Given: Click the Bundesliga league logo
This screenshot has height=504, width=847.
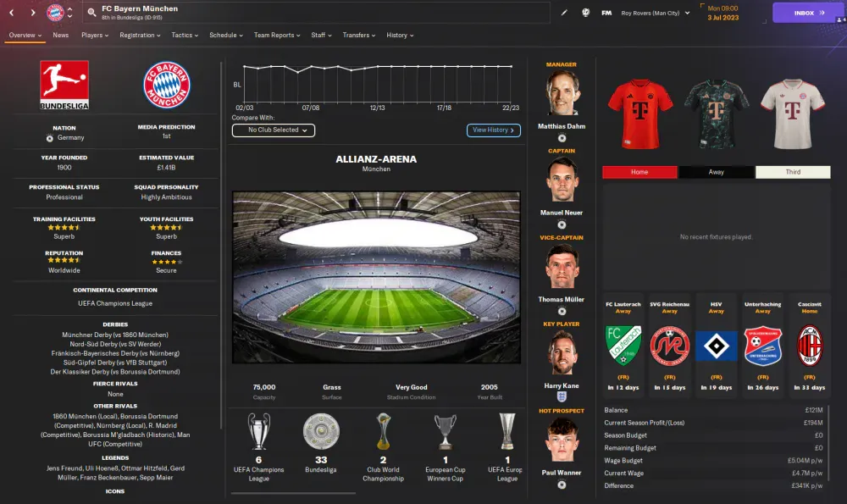Looking at the screenshot, I should (x=64, y=86).
